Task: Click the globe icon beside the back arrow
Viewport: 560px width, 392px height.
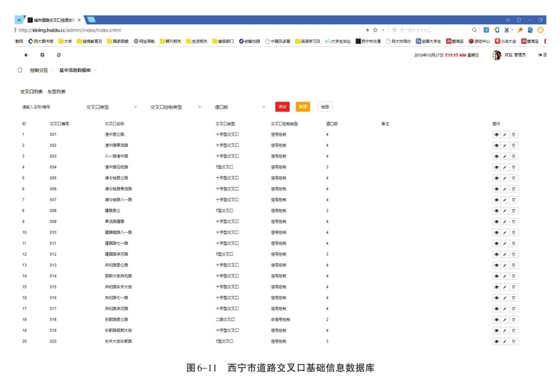Action: click(43, 55)
